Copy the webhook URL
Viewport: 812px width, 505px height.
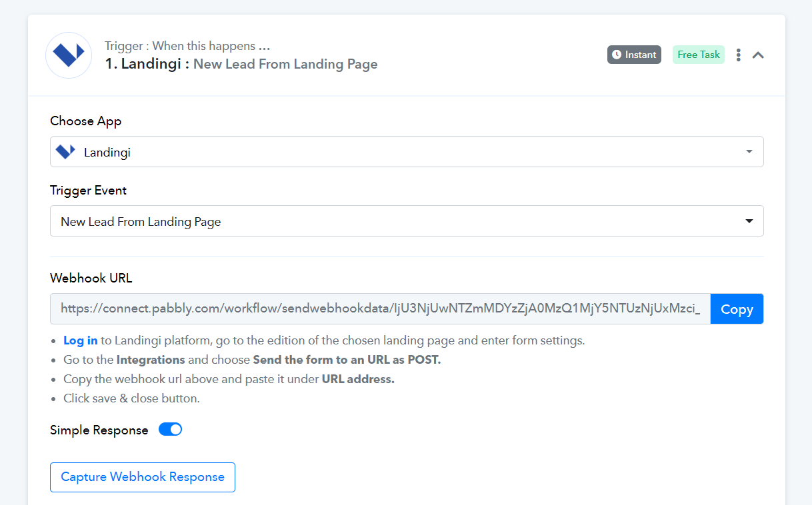point(737,309)
